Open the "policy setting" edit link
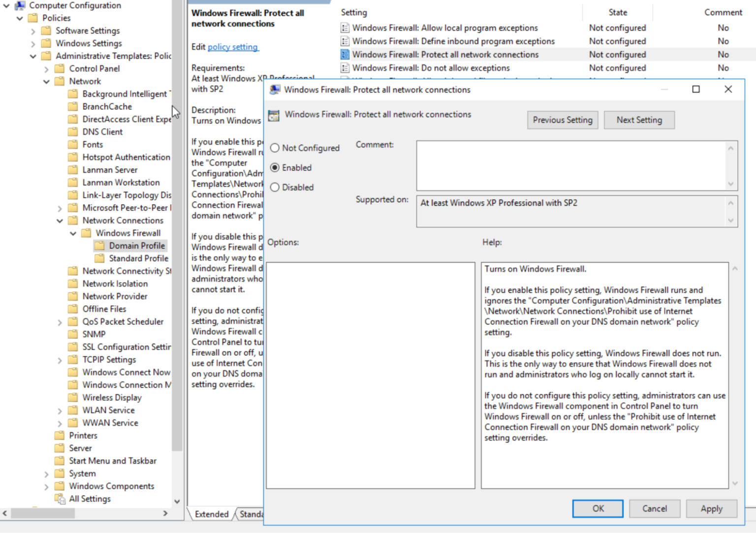 click(233, 47)
